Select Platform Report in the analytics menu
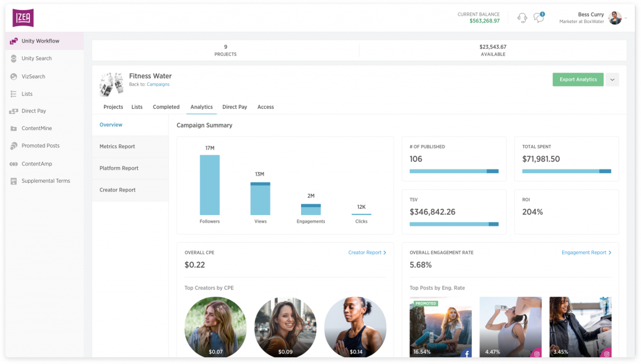This screenshot has height=364, width=641. tap(119, 168)
